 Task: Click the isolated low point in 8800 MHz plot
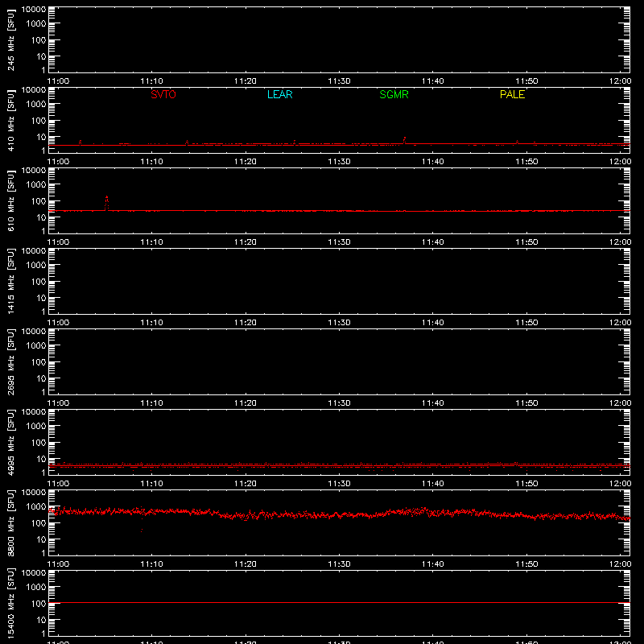pos(142,530)
